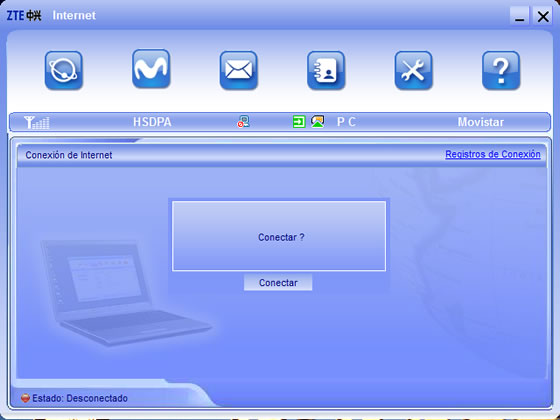This screenshot has height=420, width=560.
Task: Open the Movistar M logo icon
Action: [151, 69]
